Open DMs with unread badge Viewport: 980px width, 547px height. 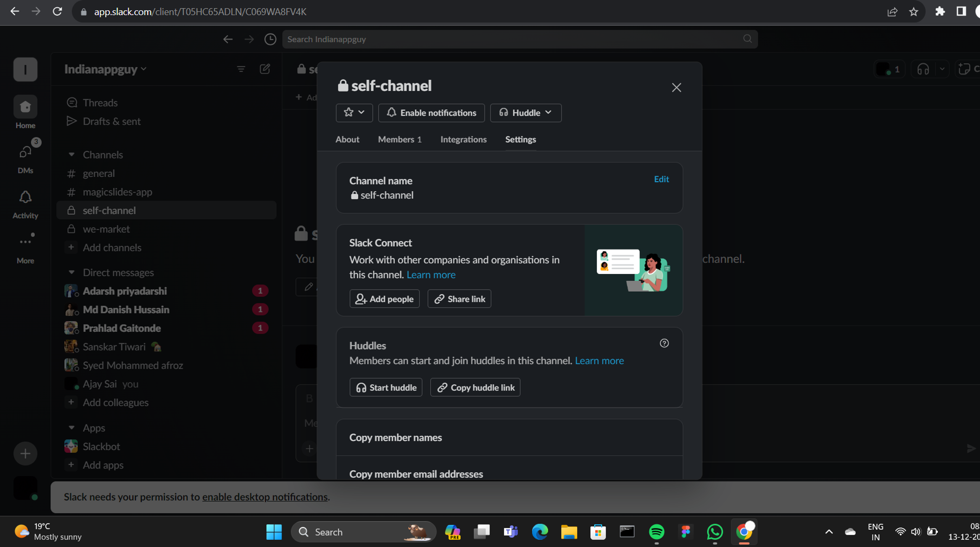click(25, 157)
